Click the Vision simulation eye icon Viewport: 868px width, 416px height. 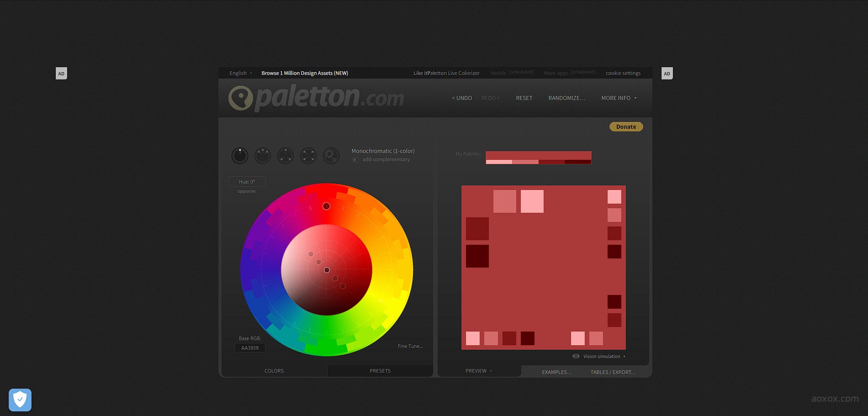click(x=576, y=356)
